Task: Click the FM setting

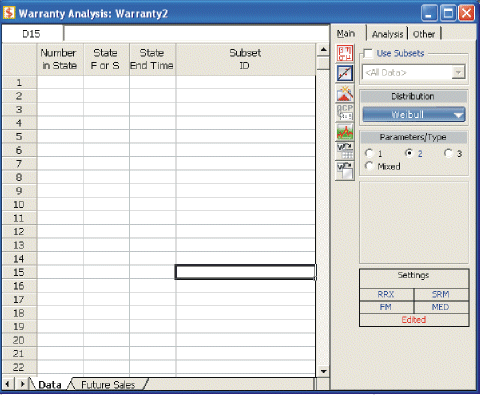Action: click(x=386, y=307)
